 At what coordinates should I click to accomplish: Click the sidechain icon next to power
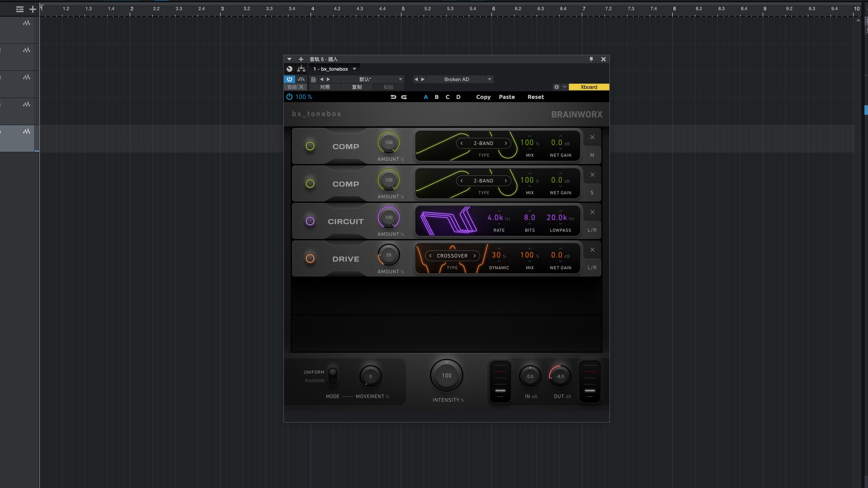pyautogui.click(x=301, y=79)
